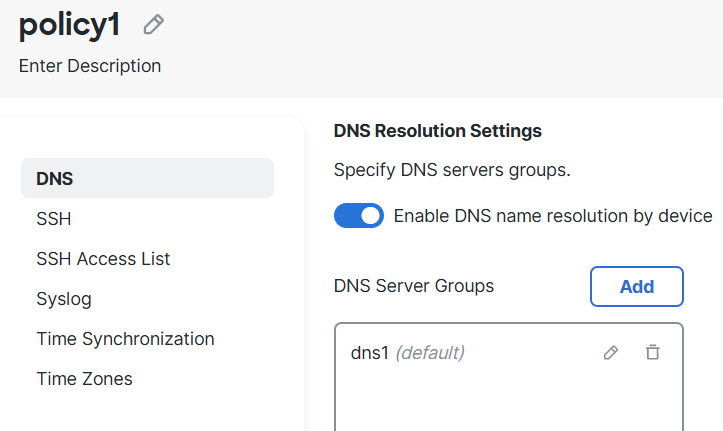The width and height of the screenshot is (723, 431).
Task: Toggle Enable DNS name resolution switch
Action: pyautogui.click(x=358, y=216)
